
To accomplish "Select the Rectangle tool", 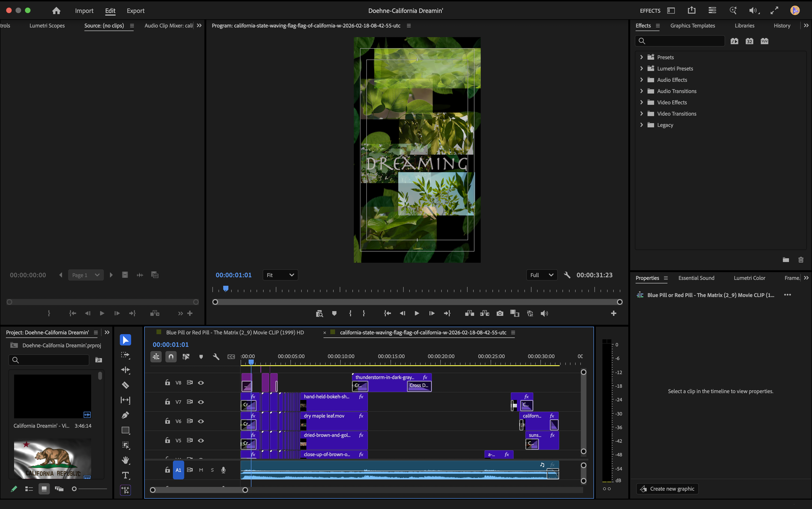I will pos(125,430).
